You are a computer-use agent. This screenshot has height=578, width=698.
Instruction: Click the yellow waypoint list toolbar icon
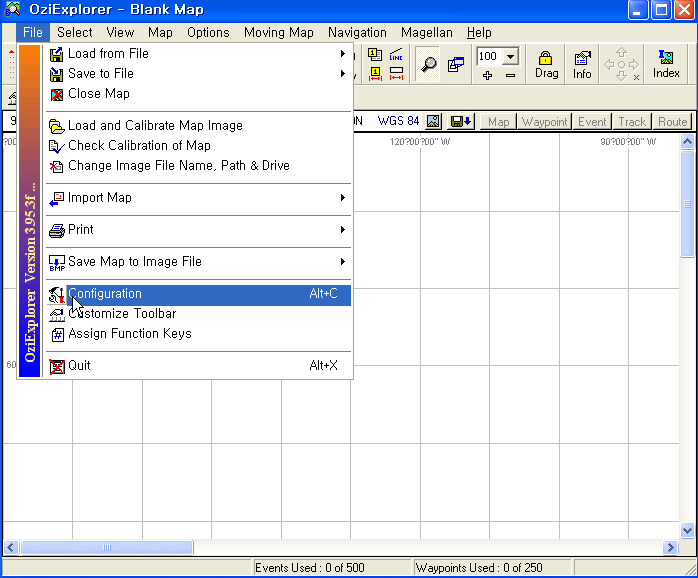pos(375,55)
